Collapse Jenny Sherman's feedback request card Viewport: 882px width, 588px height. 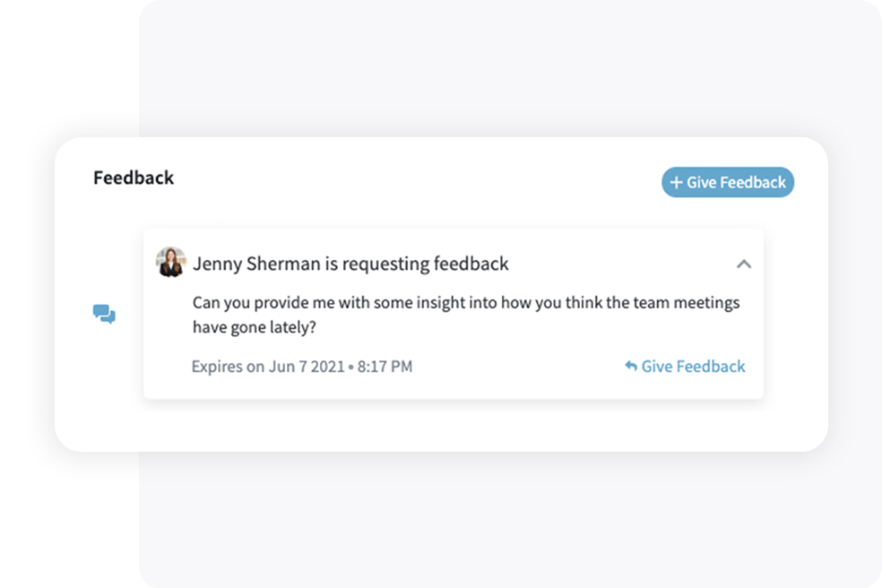(744, 264)
